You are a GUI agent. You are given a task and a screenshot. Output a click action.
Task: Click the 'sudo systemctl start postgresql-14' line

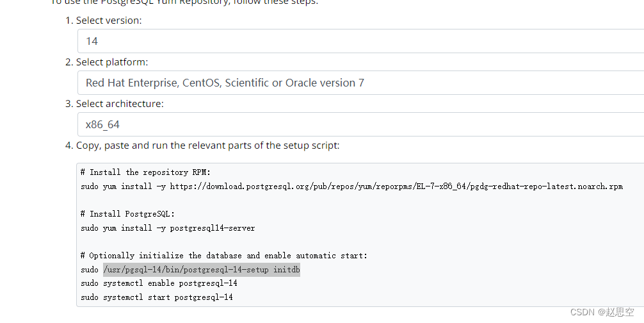coord(156,297)
